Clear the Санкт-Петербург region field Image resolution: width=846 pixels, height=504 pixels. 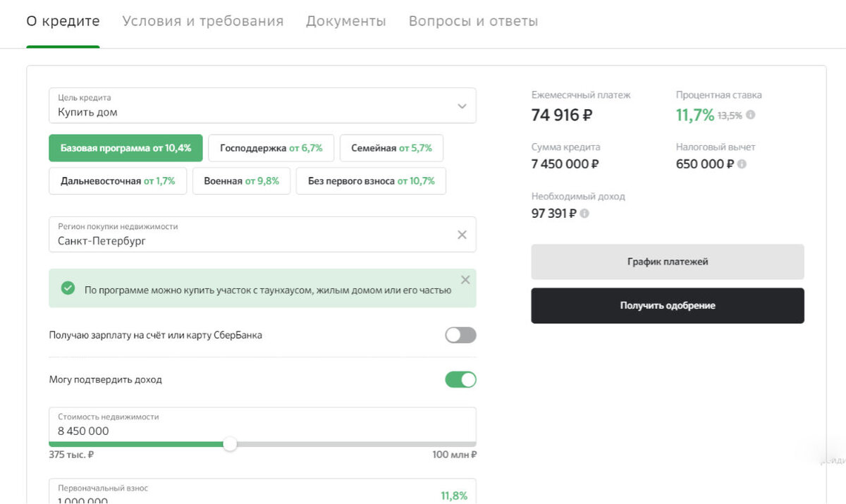point(462,234)
